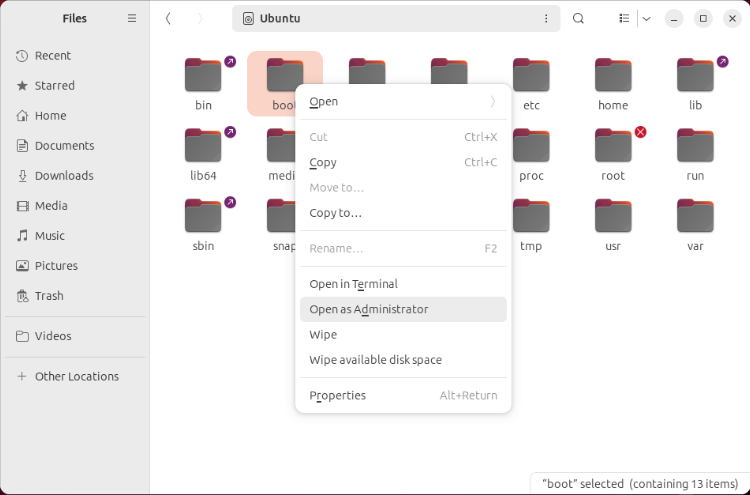
Task: Select the lib64 folder icon
Action: (203, 145)
